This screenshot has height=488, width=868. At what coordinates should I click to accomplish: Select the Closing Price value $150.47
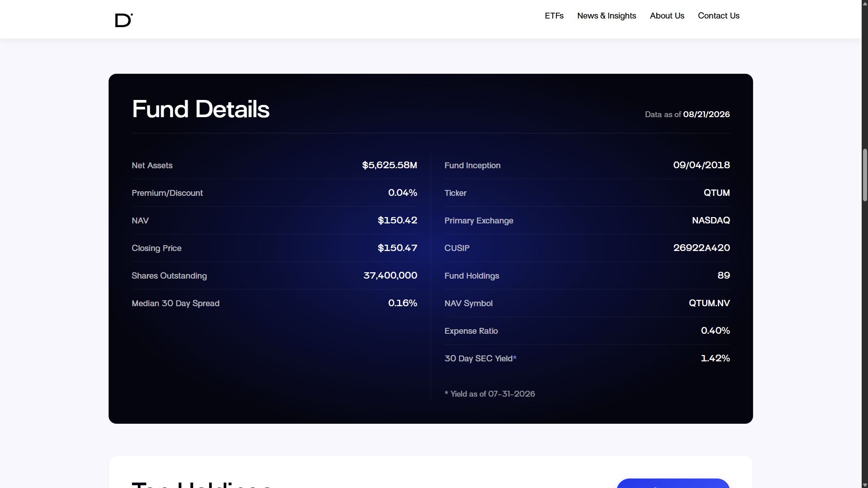pos(398,248)
